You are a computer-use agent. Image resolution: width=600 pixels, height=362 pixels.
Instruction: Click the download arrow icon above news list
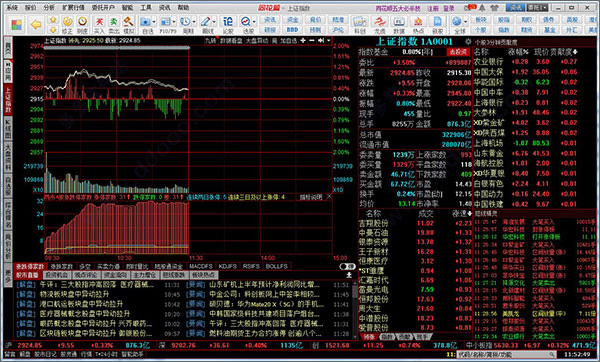[x=349, y=275]
